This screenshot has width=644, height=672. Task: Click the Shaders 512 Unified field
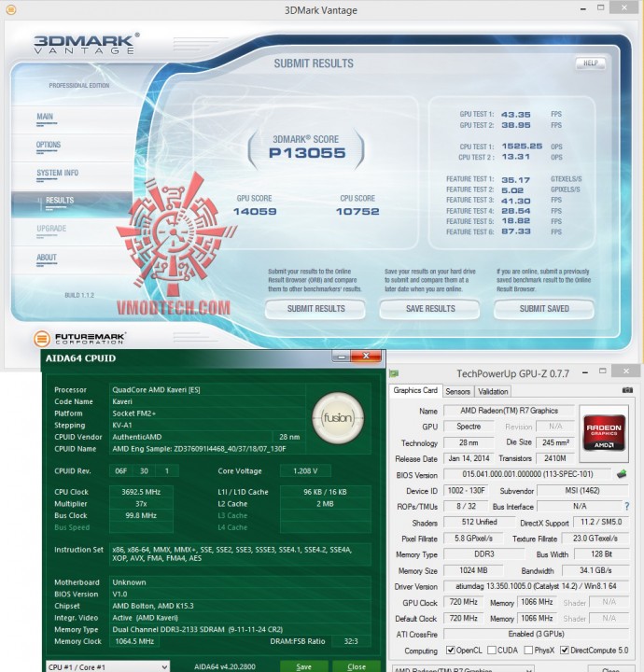click(x=479, y=522)
